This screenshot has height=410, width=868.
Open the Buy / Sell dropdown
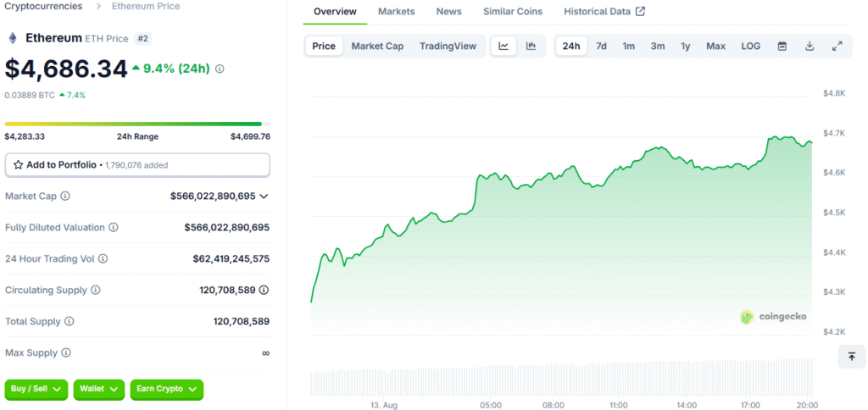coord(36,389)
